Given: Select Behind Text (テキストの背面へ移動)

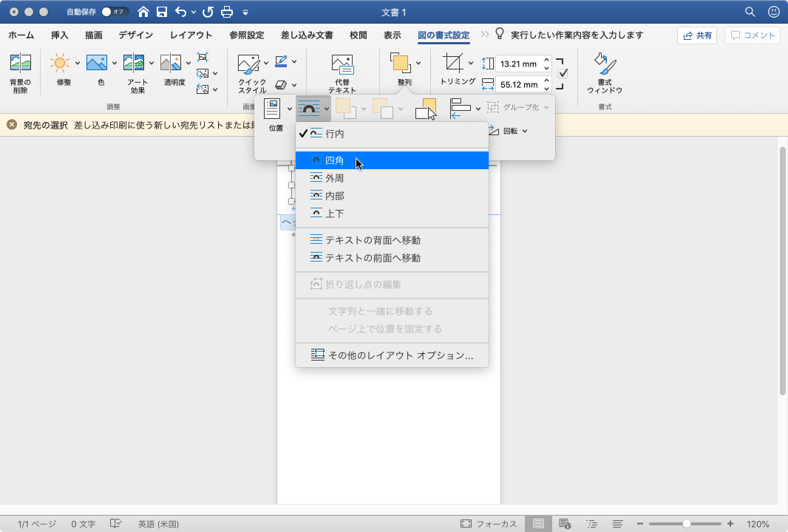Looking at the screenshot, I should click(x=392, y=239).
